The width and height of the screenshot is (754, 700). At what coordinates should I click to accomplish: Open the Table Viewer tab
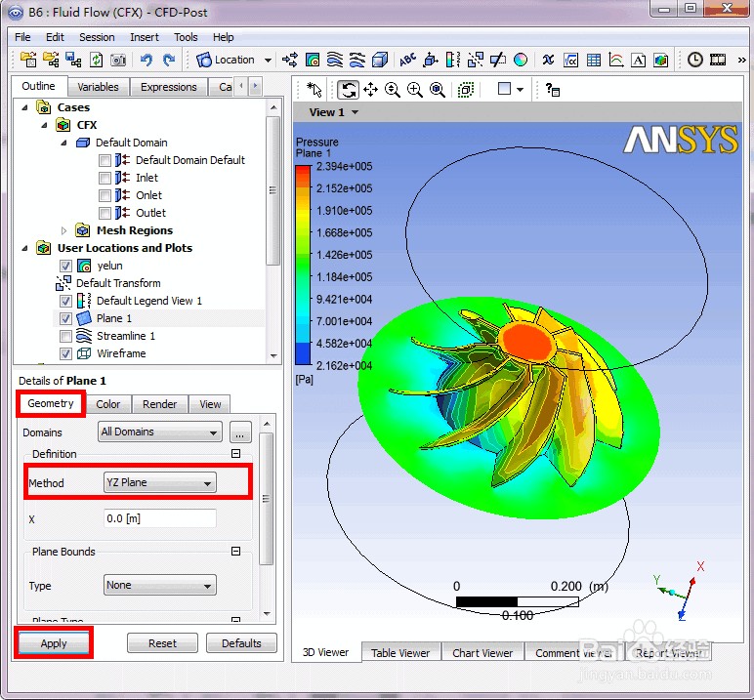(400, 653)
